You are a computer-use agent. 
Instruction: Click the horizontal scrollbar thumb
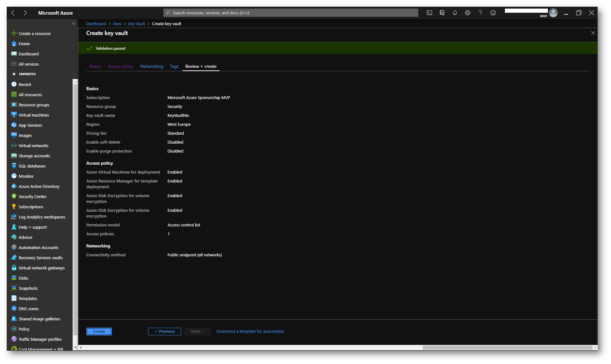[507, 347]
